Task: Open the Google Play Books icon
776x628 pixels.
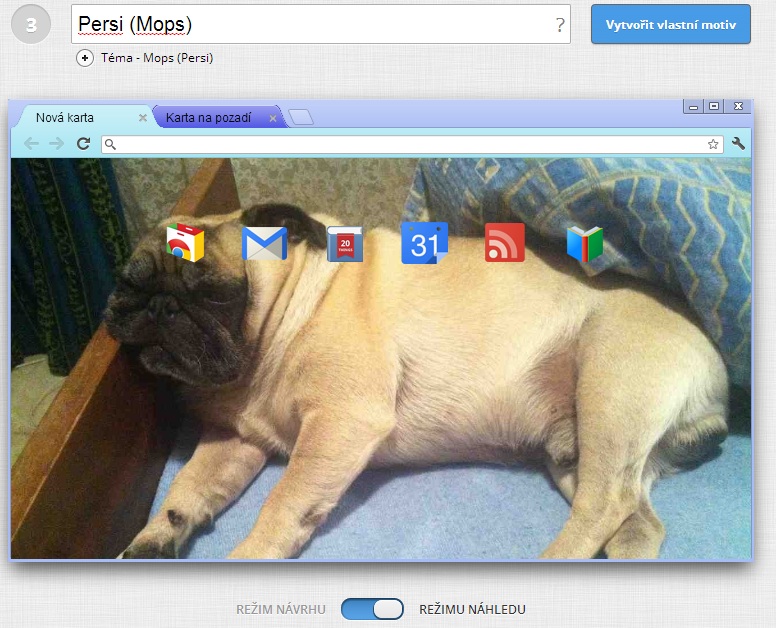Action: [x=584, y=243]
